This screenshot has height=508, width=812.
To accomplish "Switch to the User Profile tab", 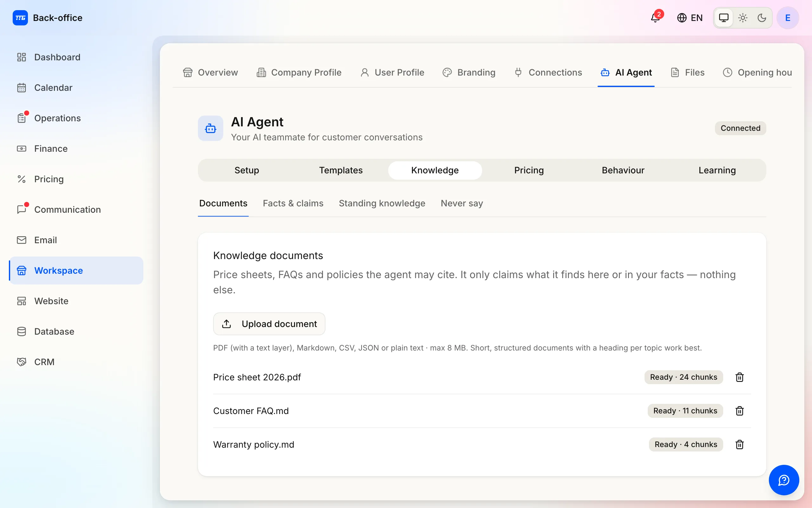I will click(392, 73).
